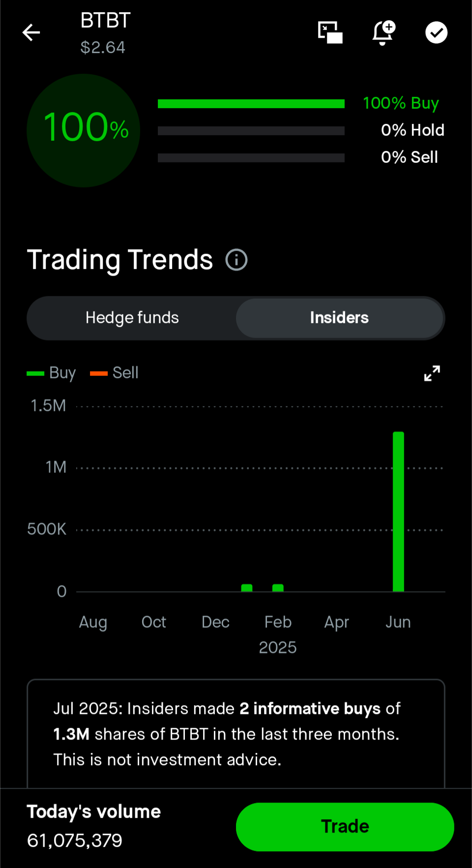This screenshot has height=868, width=472.
Task: Select the small February buy bar
Action: 278,588
